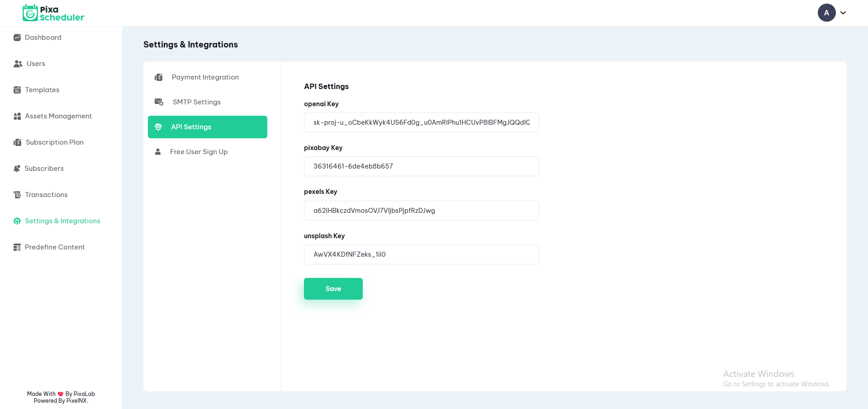The image size is (868, 409).
Task: Expand the user account dropdown arrow
Action: click(x=843, y=13)
